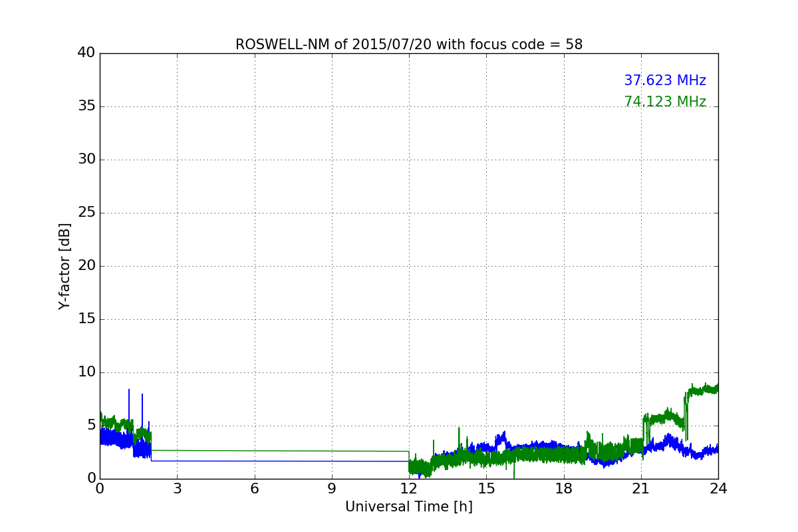Viewport: 798px width, 532px height.
Task: Click y-axis tick label 10
Action: (86, 372)
